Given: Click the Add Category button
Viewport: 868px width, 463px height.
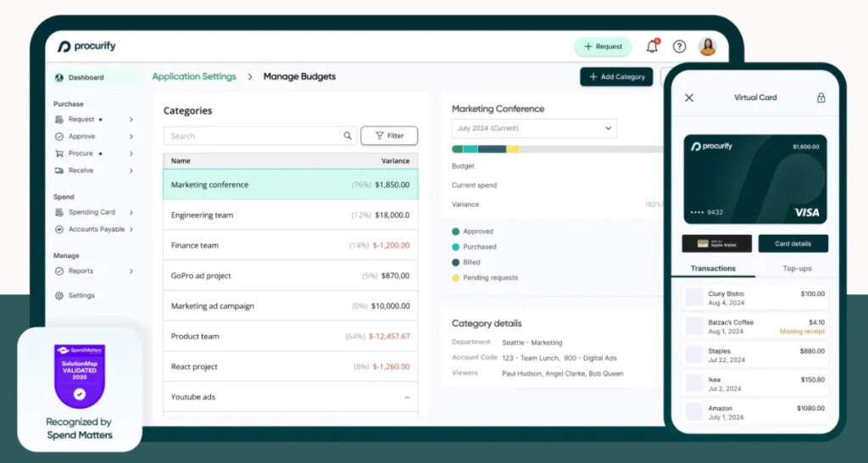Looking at the screenshot, I should pos(616,77).
